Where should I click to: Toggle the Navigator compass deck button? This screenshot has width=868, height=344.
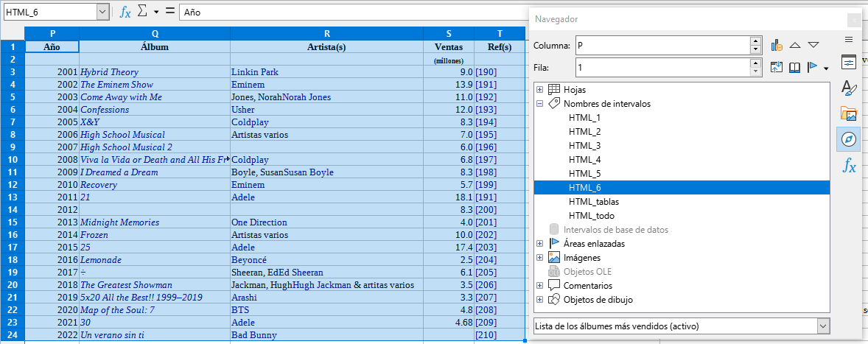849,139
